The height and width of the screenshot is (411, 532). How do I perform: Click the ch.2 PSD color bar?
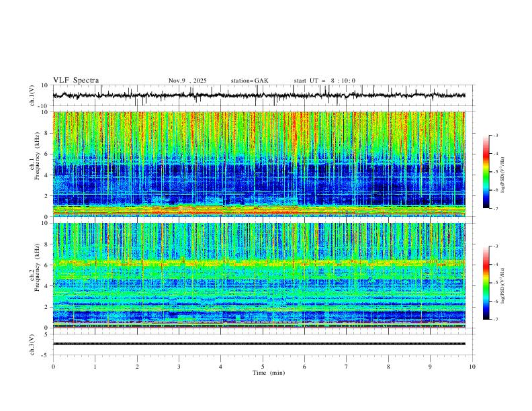coord(486,283)
